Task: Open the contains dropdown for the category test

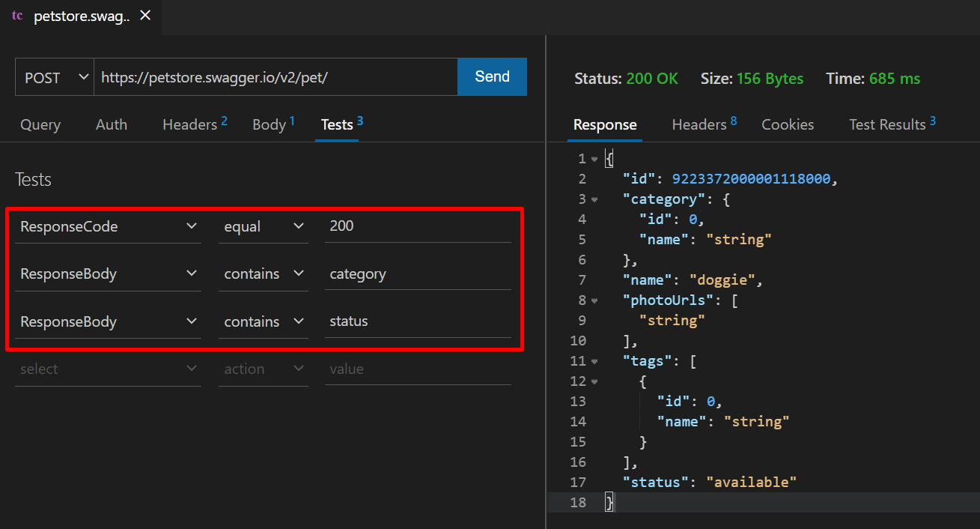Action: [264, 274]
